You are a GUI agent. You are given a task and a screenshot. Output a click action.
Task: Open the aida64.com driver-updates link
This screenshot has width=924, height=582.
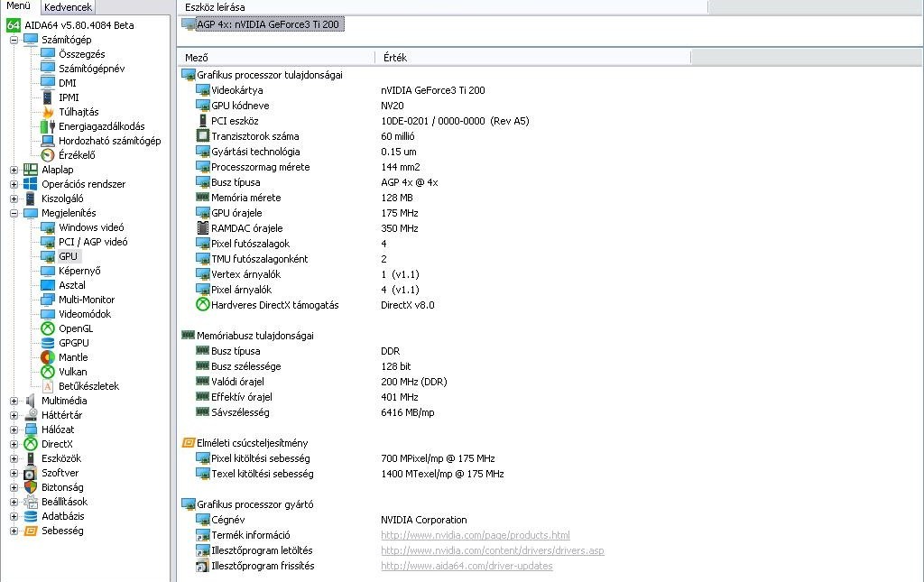(467, 566)
